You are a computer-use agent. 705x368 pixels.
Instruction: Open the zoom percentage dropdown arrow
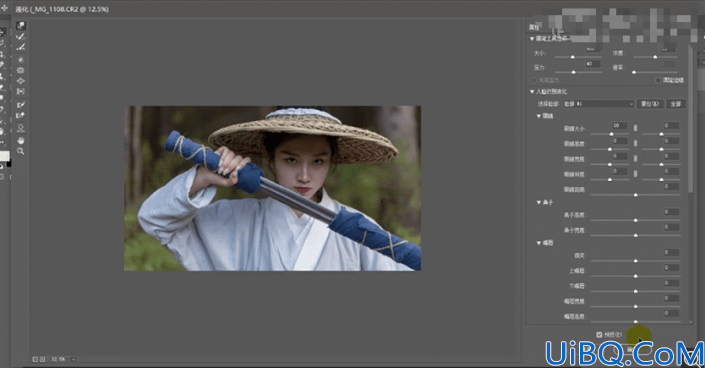click(73, 359)
